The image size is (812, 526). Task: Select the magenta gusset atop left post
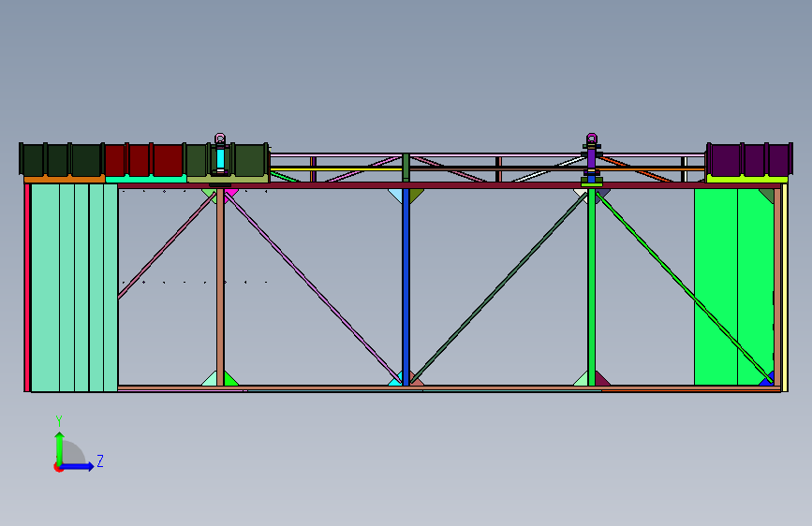point(231,193)
